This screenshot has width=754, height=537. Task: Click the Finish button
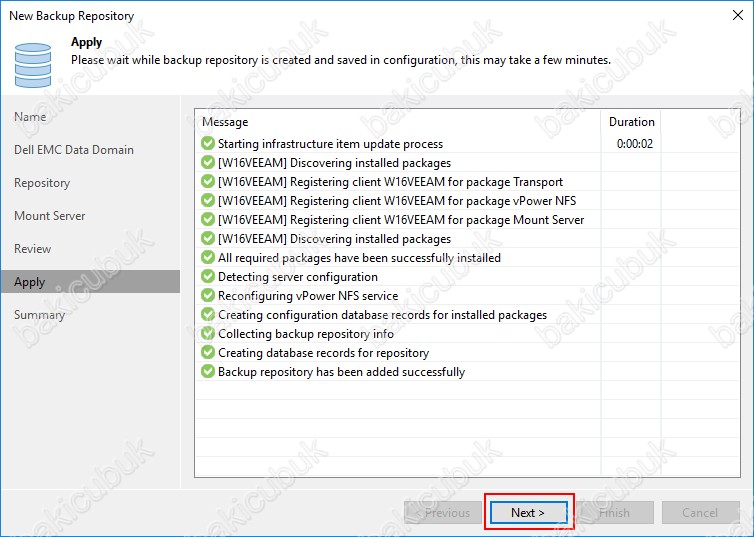coord(615,512)
